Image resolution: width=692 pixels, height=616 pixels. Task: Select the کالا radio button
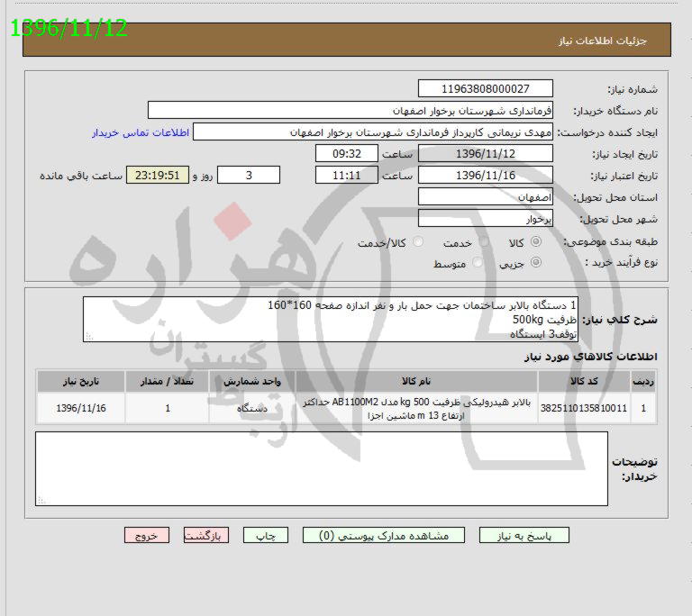pyautogui.click(x=536, y=241)
